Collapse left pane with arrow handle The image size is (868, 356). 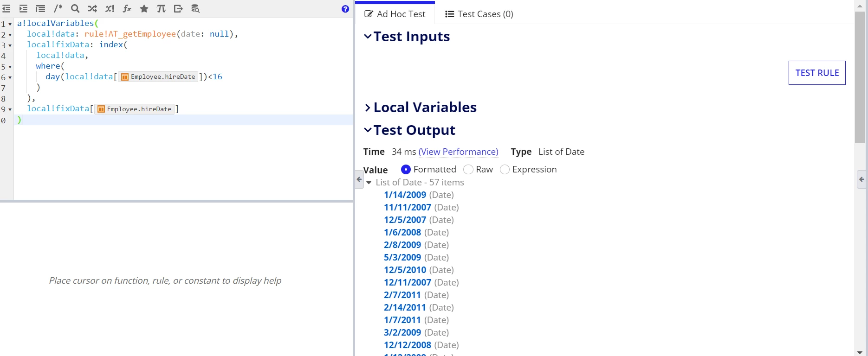pyautogui.click(x=359, y=179)
